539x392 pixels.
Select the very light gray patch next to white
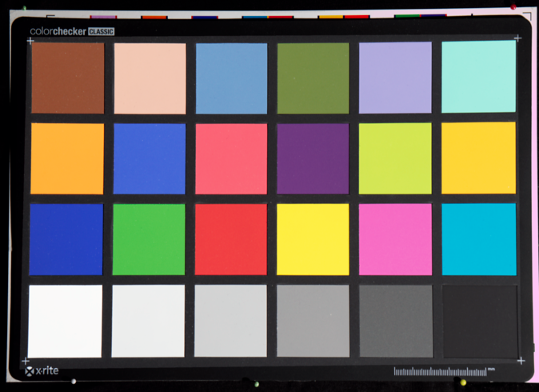(148, 321)
